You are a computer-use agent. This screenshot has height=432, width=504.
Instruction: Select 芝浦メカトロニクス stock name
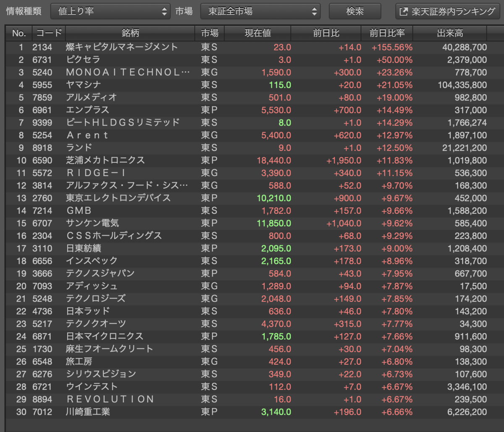coord(105,161)
